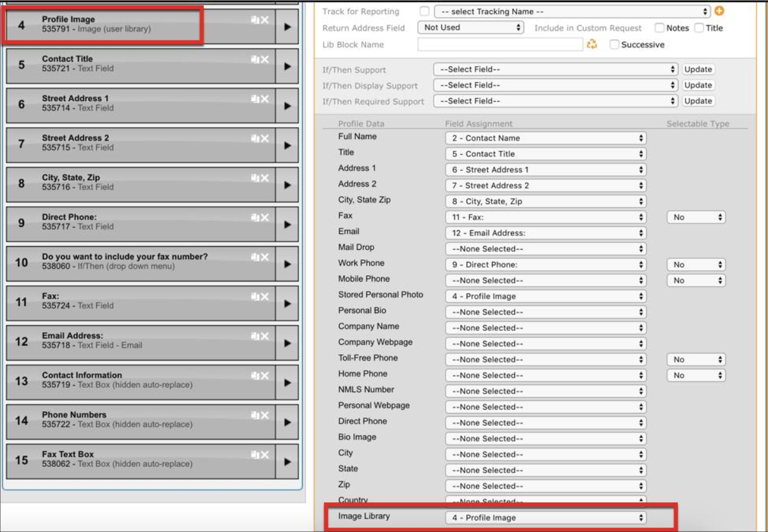Click the orange plus icon beside Tracking Name
The image size is (768, 532).
719,11
